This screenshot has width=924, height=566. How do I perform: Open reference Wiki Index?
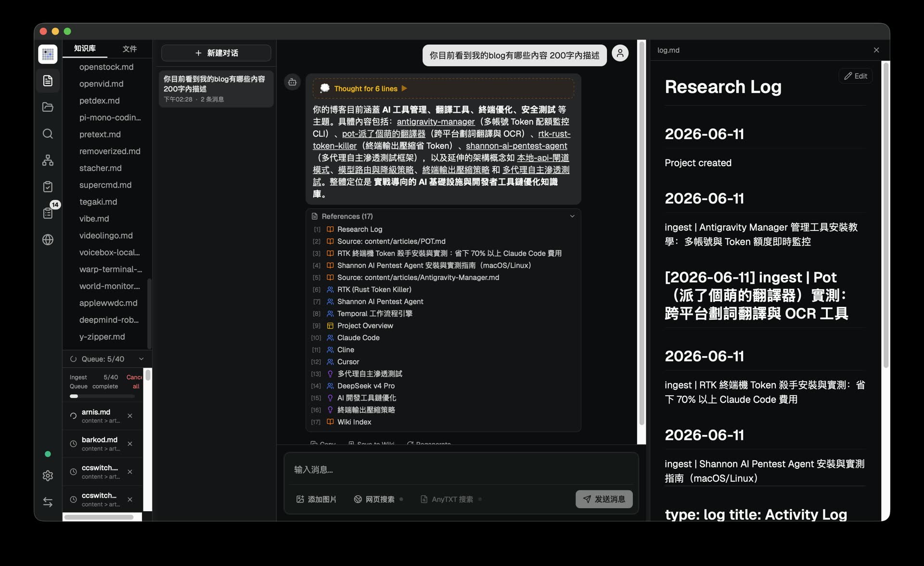coord(354,422)
